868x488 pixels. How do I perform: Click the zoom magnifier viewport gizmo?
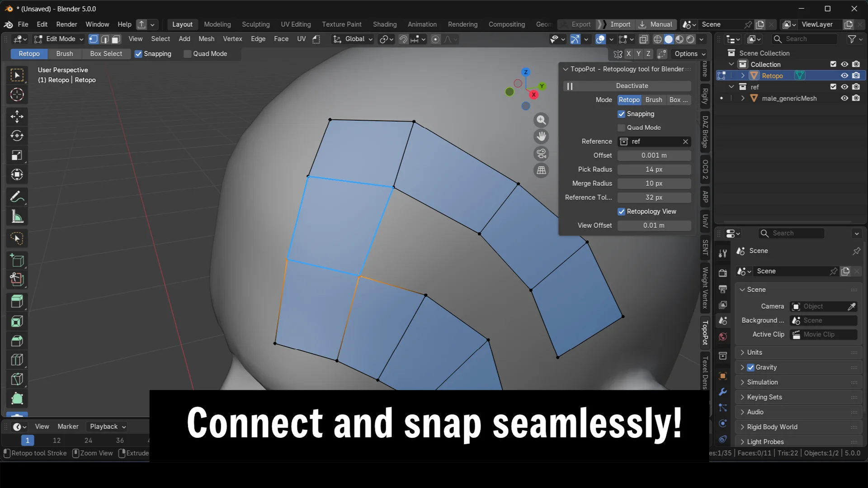(541, 120)
